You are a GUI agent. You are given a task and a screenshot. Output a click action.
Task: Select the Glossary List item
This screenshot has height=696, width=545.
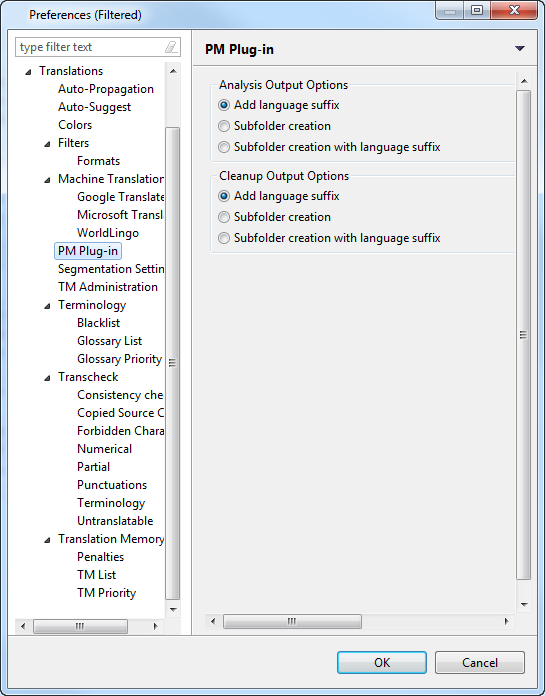[x=109, y=341]
